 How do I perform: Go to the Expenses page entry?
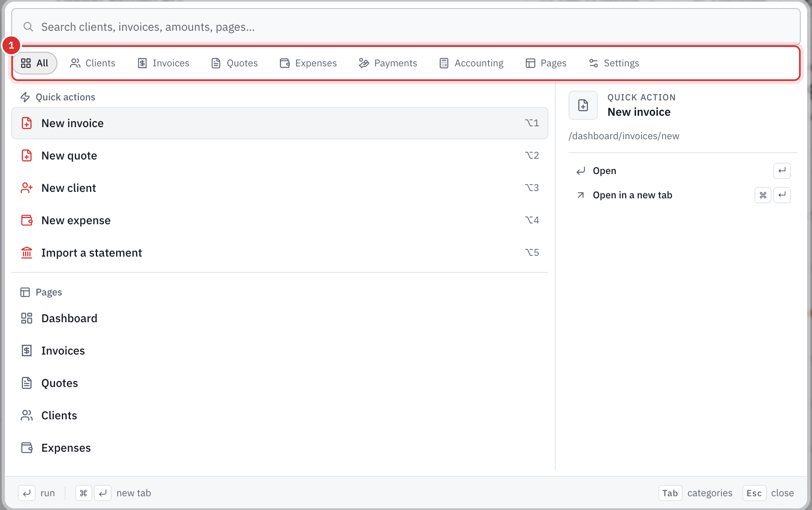pyautogui.click(x=280, y=448)
